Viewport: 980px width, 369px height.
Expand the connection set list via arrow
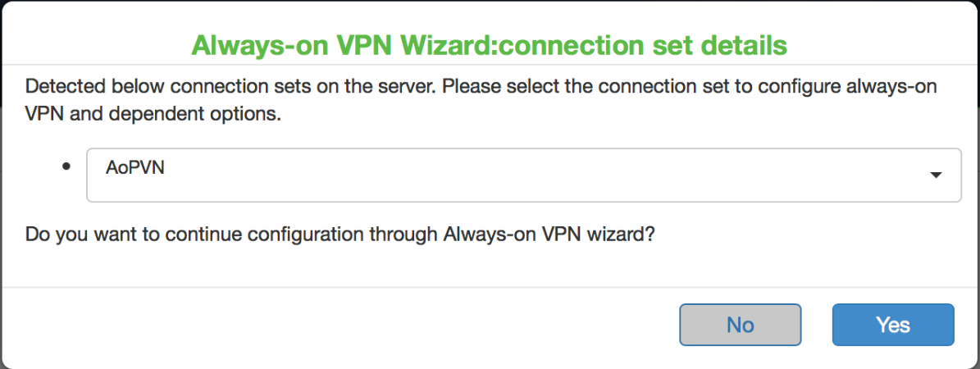(x=934, y=175)
